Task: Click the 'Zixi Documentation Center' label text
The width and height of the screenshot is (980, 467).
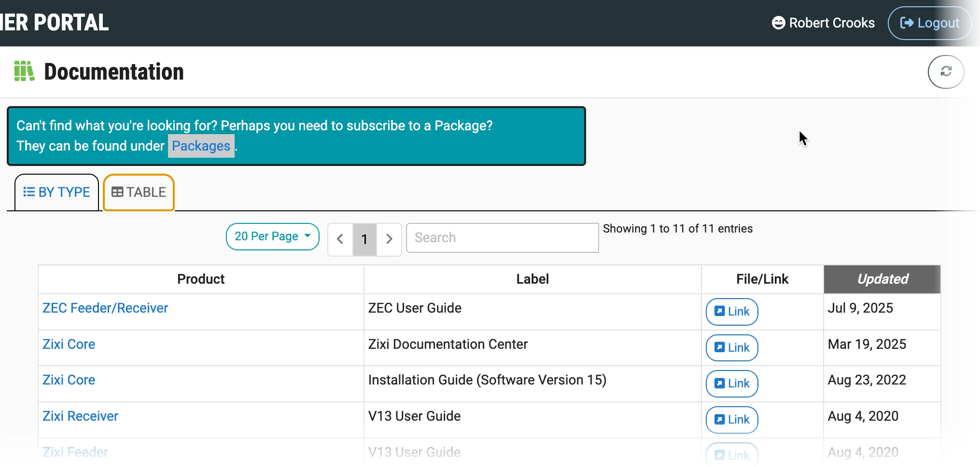Action: coord(448,344)
